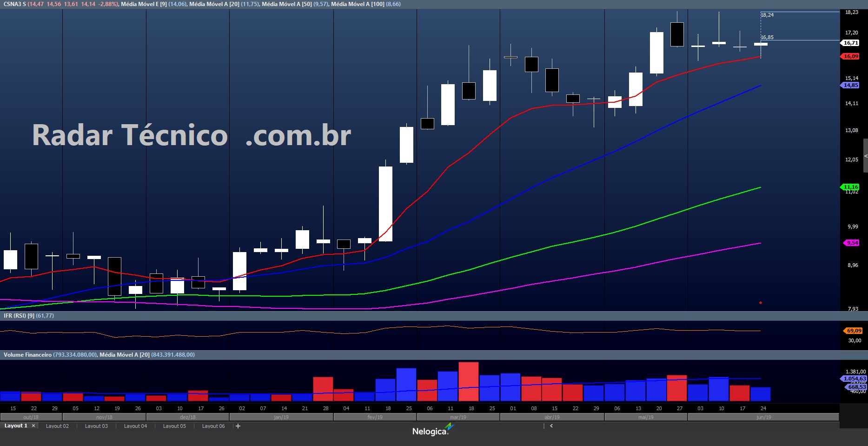
Task: Click the CSNA3 symbol header label
Action: click(14, 4)
